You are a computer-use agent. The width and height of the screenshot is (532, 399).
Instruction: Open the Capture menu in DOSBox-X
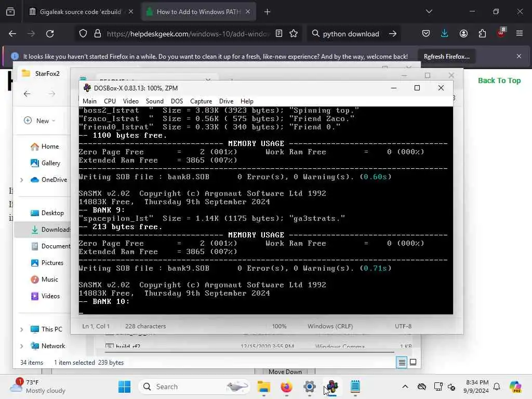[x=201, y=101]
